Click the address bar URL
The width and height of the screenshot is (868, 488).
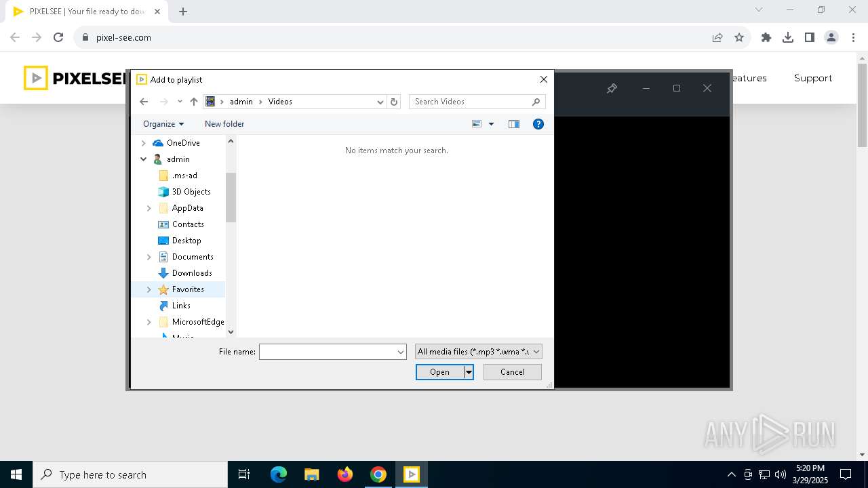pyautogui.click(x=123, y=38)
